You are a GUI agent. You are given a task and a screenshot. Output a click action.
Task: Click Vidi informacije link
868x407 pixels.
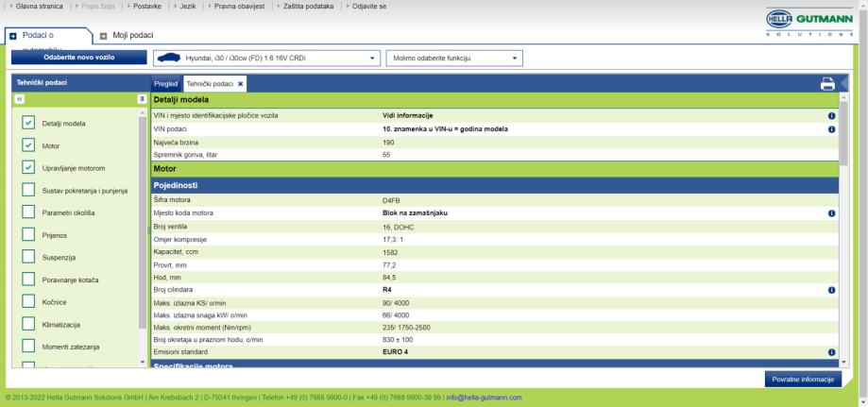pos(407,116)
